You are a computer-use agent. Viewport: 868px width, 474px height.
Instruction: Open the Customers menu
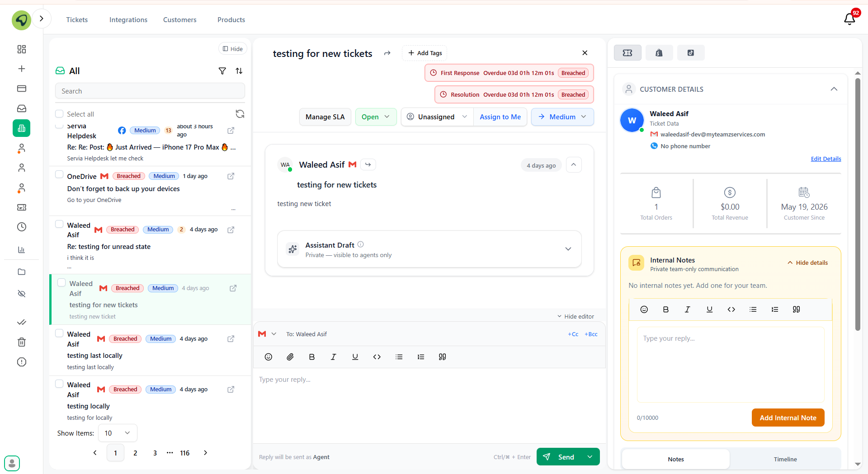pos(180,20)
